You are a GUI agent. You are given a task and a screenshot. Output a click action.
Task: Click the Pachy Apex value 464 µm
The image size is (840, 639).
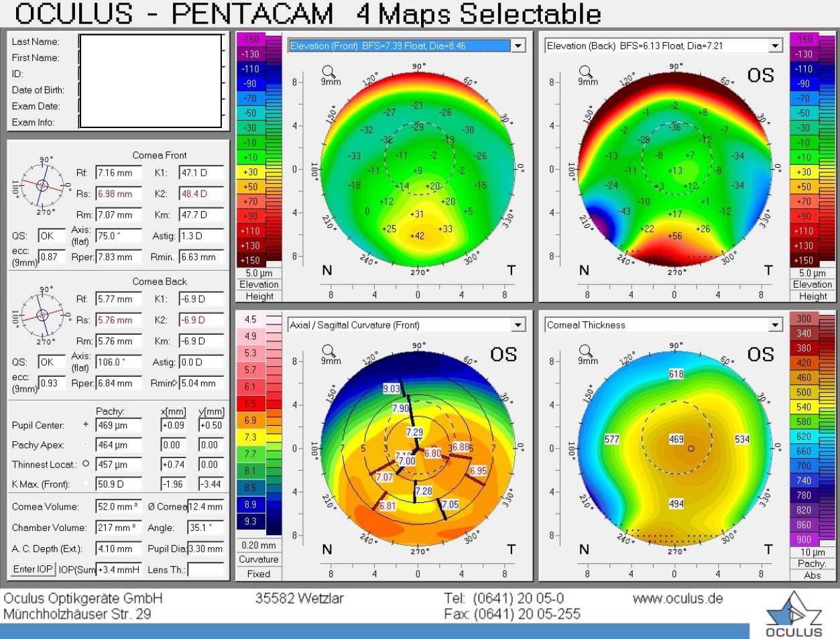click(x=119, y=445)
